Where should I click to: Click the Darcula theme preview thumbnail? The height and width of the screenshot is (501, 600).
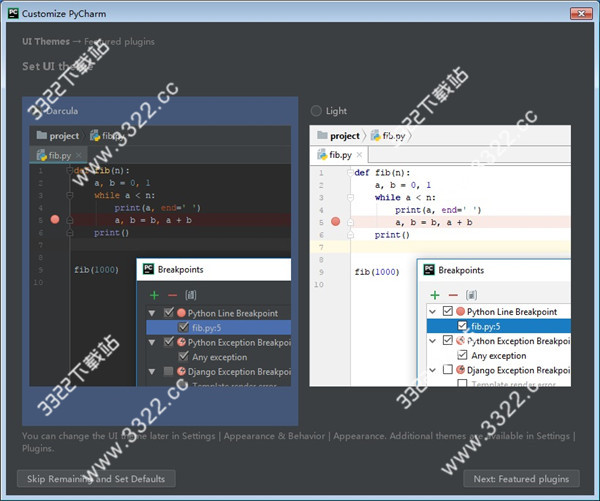[x=160, y=256]
